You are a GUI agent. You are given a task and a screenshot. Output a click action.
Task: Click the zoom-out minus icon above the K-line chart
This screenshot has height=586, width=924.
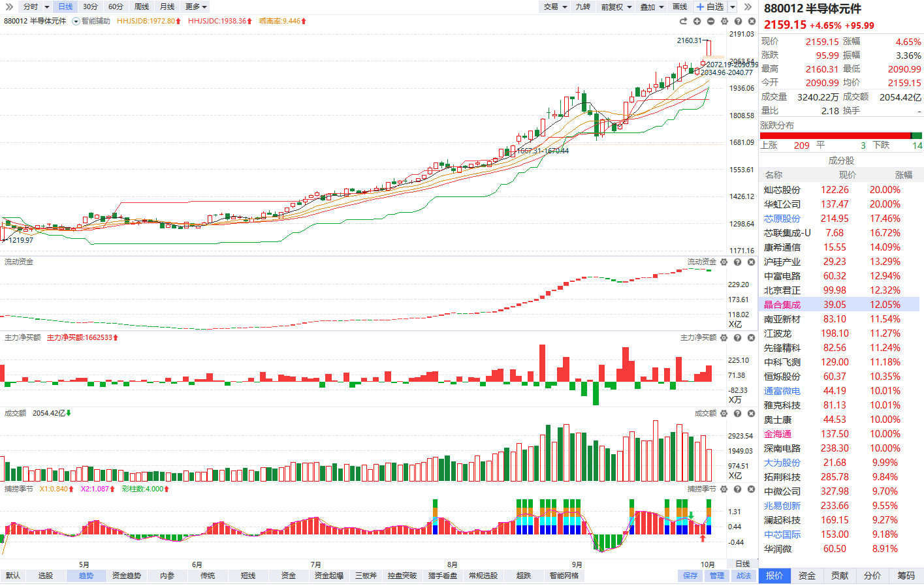point(710,22)
